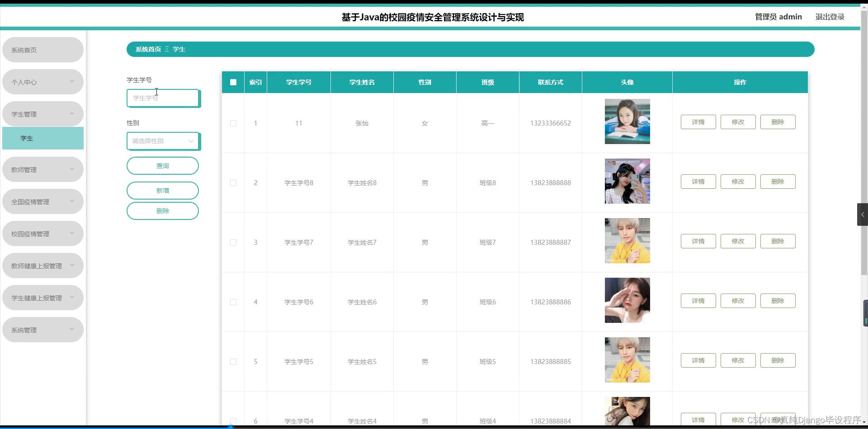
Task: Click the 联系方式 column header
Action: [x=551, y=82]
